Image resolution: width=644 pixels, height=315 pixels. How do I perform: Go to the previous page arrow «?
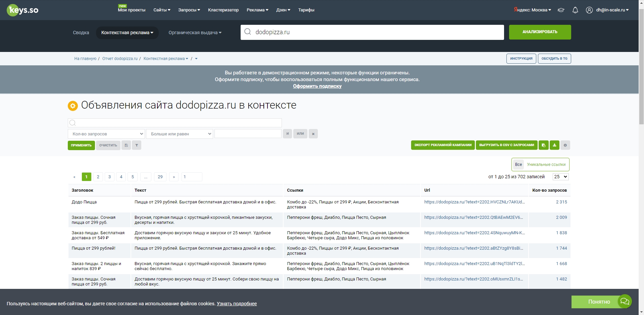[x=75, y=177]
